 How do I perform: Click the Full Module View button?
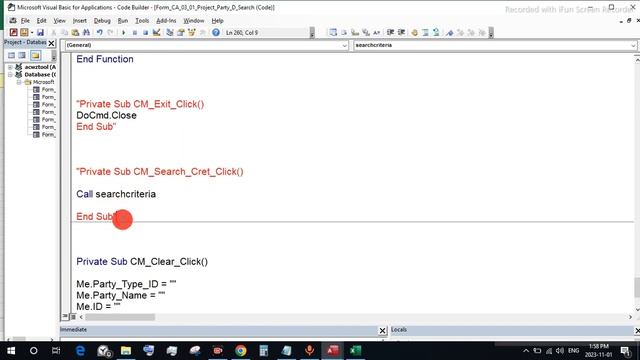coord(73,317)
